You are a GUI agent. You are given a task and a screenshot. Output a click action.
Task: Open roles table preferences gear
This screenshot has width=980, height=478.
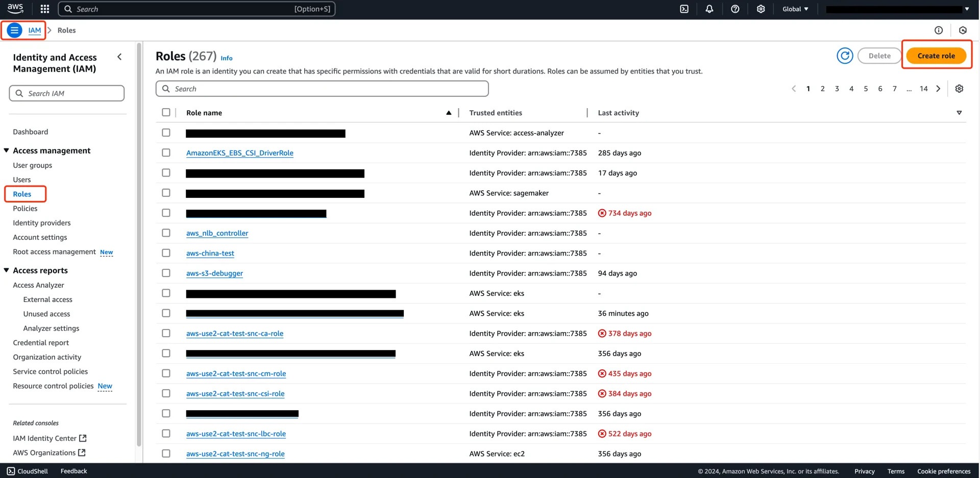pos(959,89)
